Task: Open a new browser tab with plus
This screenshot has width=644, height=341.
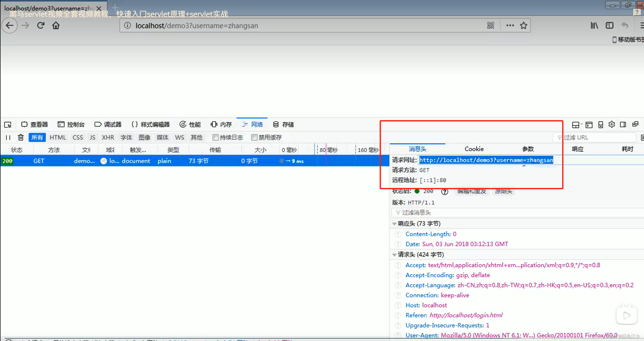Action: pyautogui.click(x=115, y=7)
